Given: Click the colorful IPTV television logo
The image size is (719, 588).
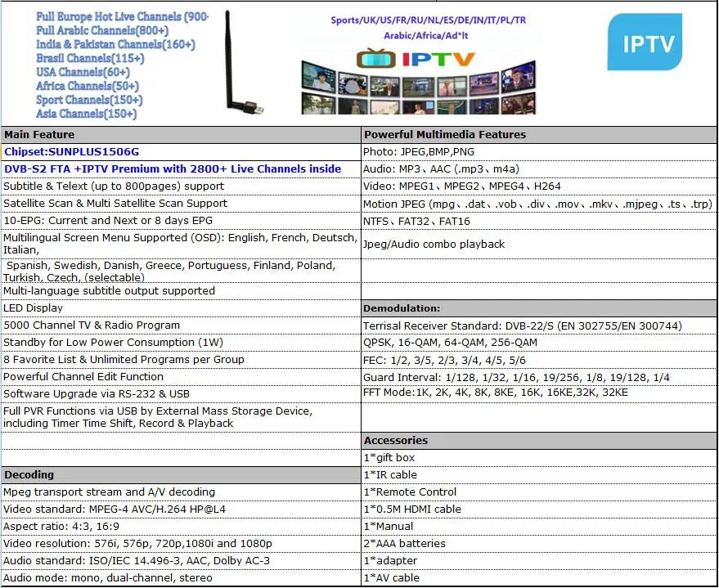Looking at the screenshot, I should pyautogui.click(x=416, y=59).
